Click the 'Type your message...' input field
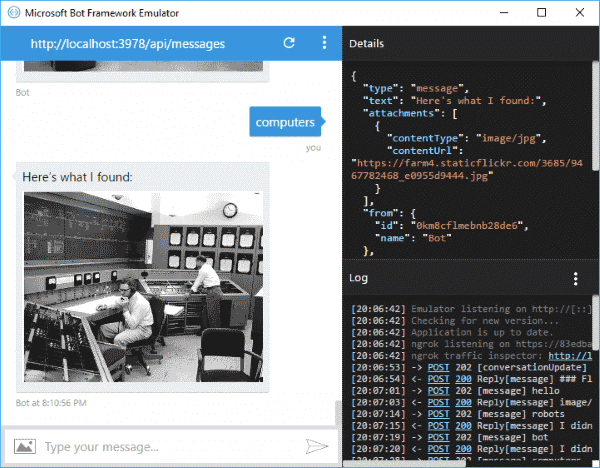This screenshot has height=468, width=600. click(x=172, y=447)
